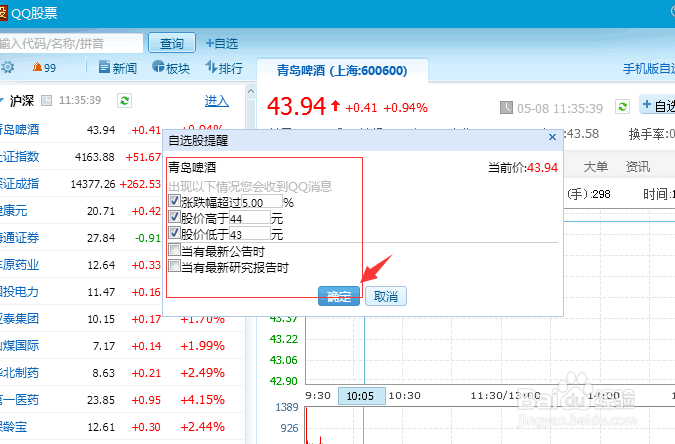Toggle the 股价低于 checkbox

(174, 233)
